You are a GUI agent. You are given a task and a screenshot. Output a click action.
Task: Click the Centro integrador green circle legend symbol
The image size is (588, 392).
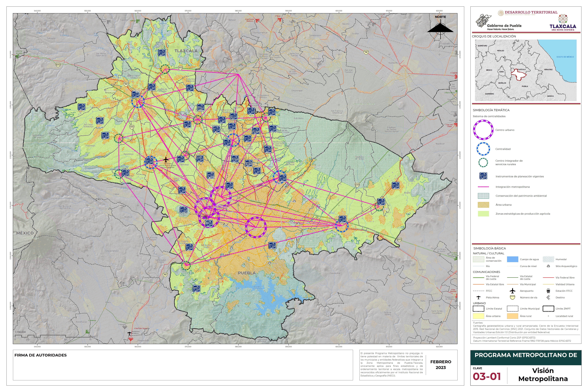point(483,162)
